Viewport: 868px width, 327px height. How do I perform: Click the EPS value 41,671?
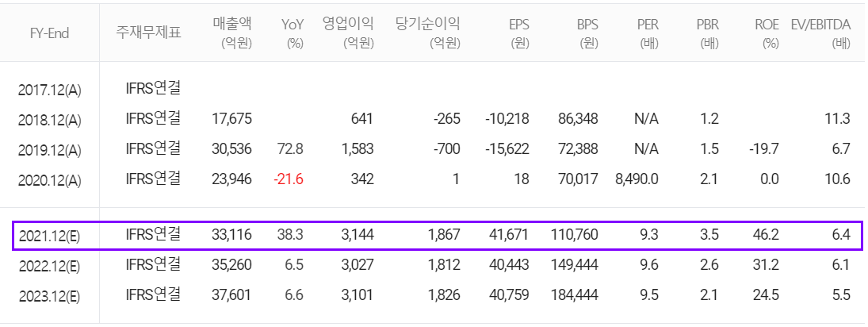tap(509, 235)
